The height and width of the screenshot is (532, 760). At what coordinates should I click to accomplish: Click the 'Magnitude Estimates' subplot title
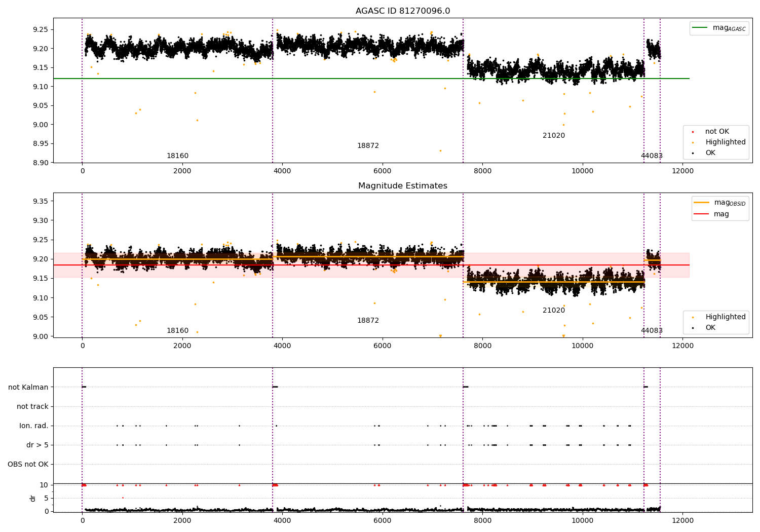coord(403,186)
